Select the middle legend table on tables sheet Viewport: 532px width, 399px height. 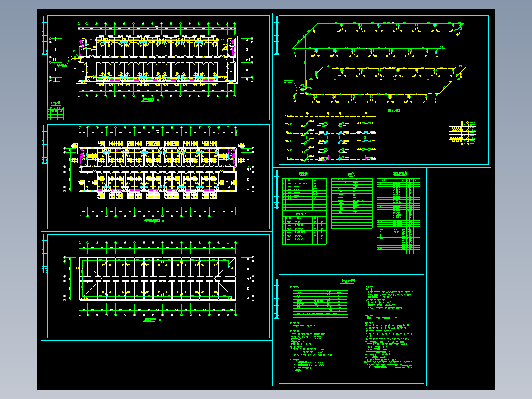click(351, 203)
